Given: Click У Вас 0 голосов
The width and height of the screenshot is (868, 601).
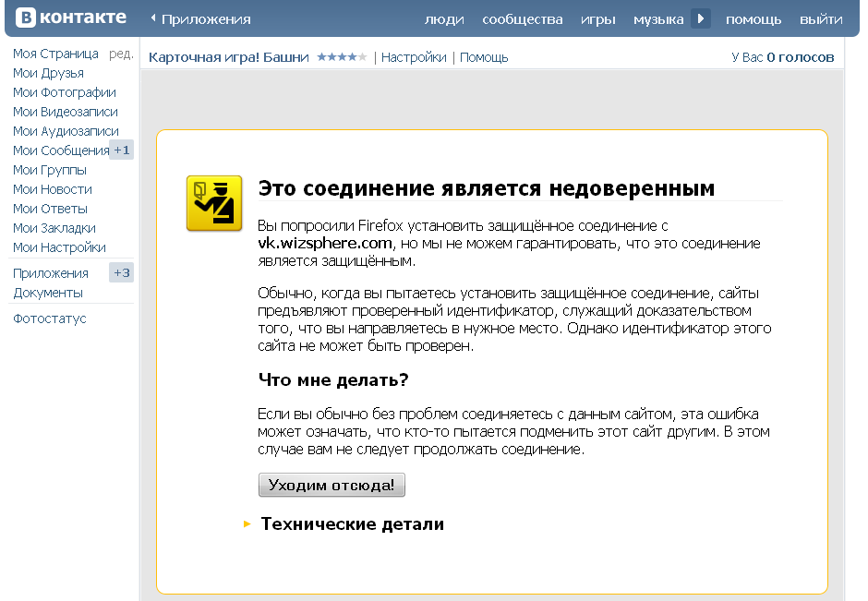Looking at the screenshot, I should pyautogui.click(x=782, y=57).
